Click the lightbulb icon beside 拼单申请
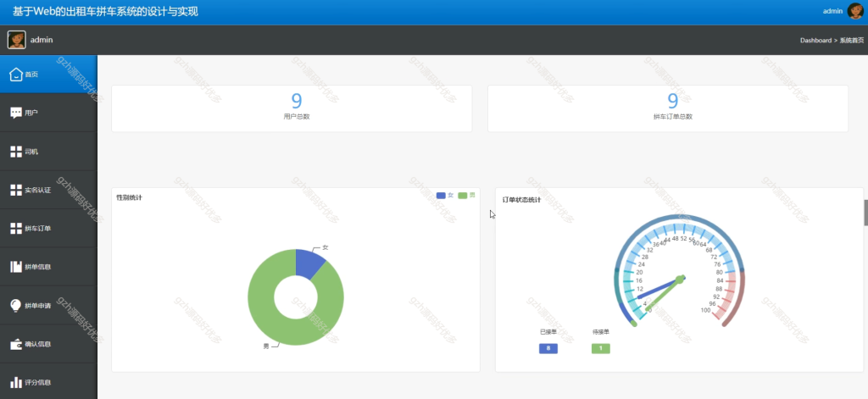Viewport: 868px width, 399px height. tap(16, 306)
